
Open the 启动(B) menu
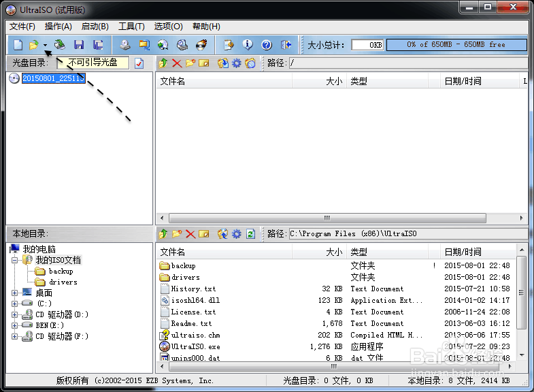tap(95, 27)
